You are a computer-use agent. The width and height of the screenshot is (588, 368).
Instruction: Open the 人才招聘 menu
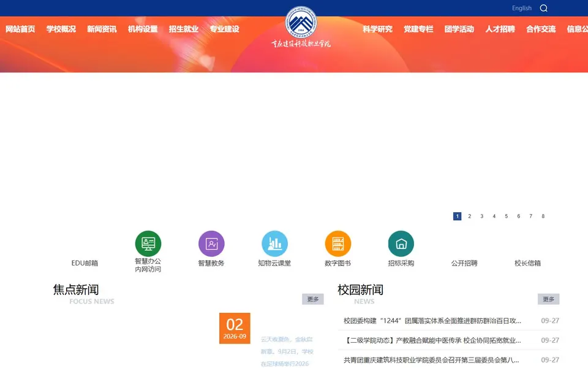500,29
